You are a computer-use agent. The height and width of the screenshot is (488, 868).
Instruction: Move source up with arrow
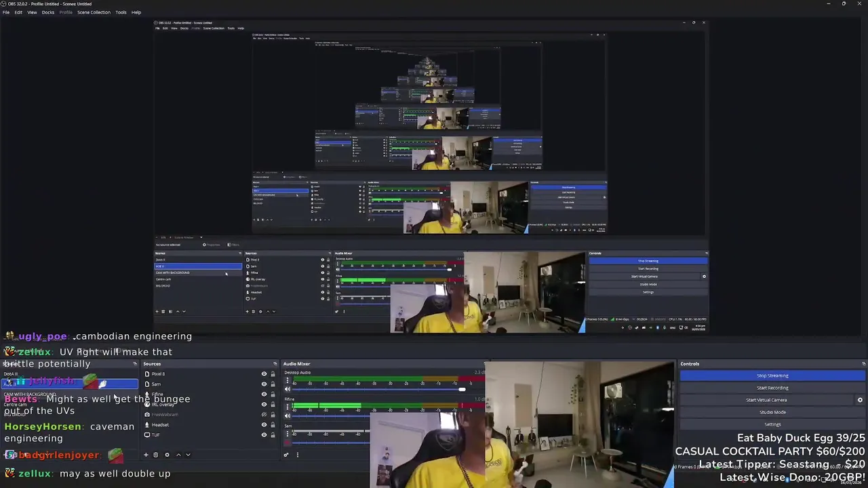pyautogui.click(x=178, y=455)
